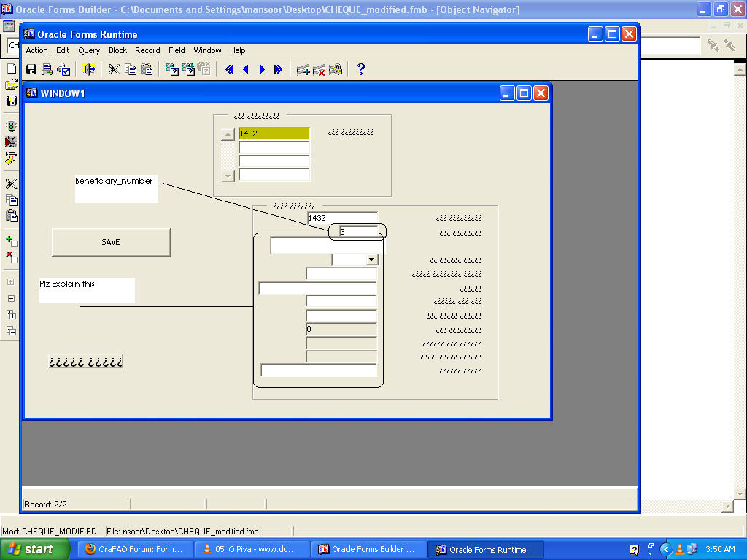Screen dimensions: 747x560
Task: Click the Lock Record icon
Action: 336,70
